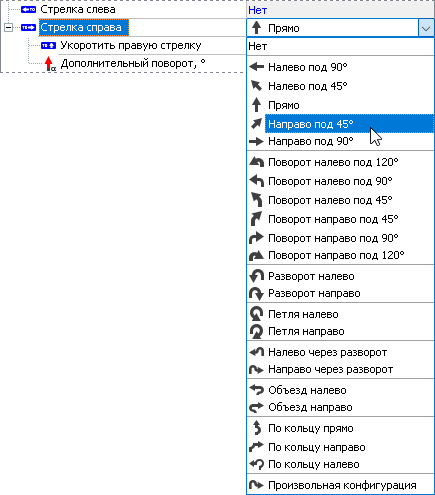Click the shorten right arrow icon
The width and height of the screenshot is (435, 495).
click(x=48, y=46)
